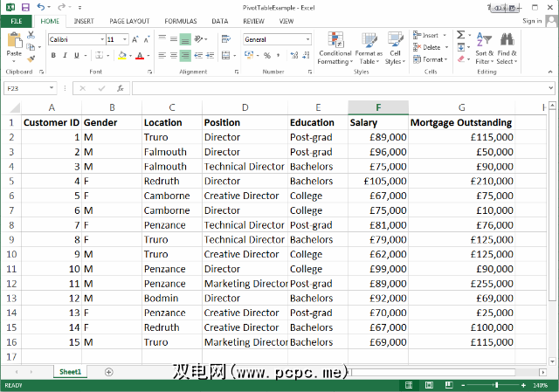This screenshot has height=392, width=559.
Task: Expand the font size dropdown
Action: [125, 39]
